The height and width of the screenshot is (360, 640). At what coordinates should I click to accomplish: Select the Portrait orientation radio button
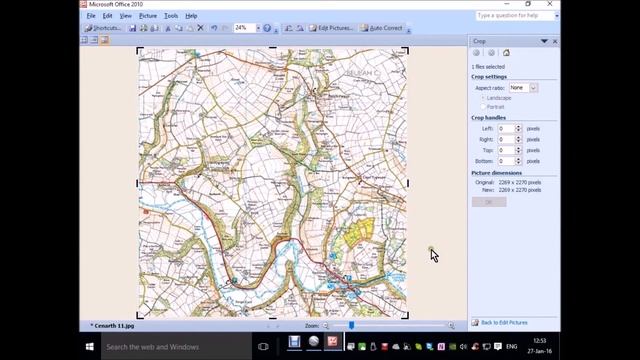(483, 107)
